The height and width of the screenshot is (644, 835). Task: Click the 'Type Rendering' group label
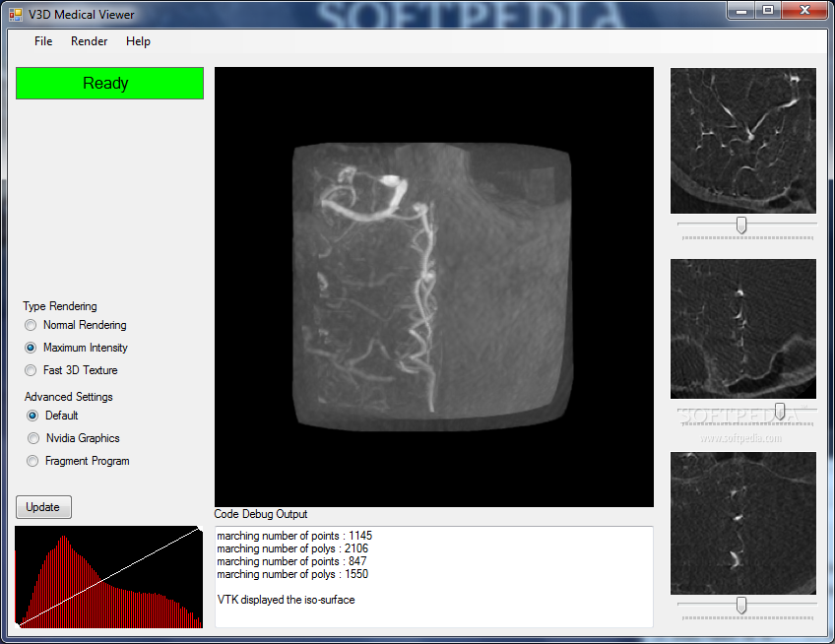pos(60,306)
